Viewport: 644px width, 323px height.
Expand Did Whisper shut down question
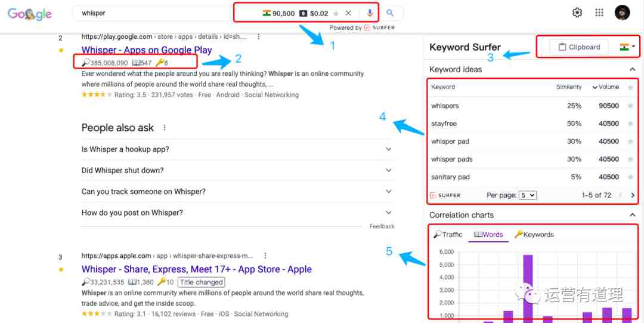238,170
